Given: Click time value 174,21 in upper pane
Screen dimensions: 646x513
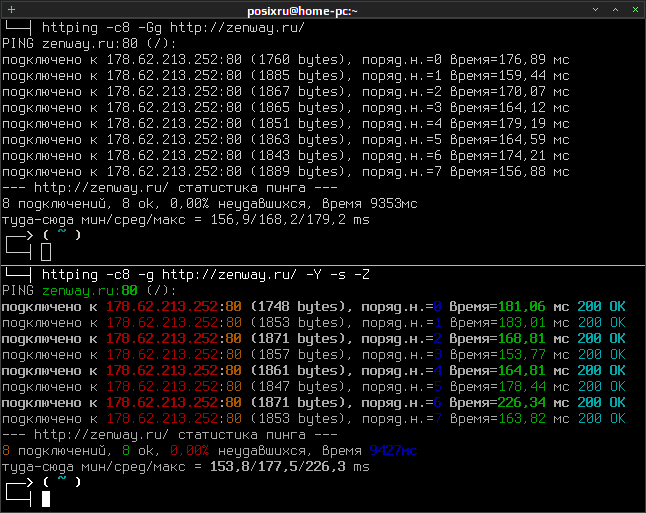Looking at the screenshot, I should pos(522,156).
